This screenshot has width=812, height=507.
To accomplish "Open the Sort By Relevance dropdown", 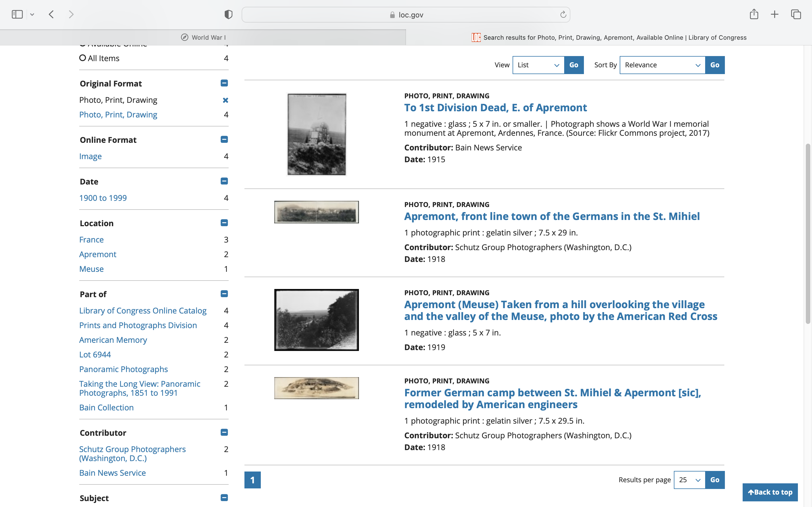I will (x=662, y=65).
